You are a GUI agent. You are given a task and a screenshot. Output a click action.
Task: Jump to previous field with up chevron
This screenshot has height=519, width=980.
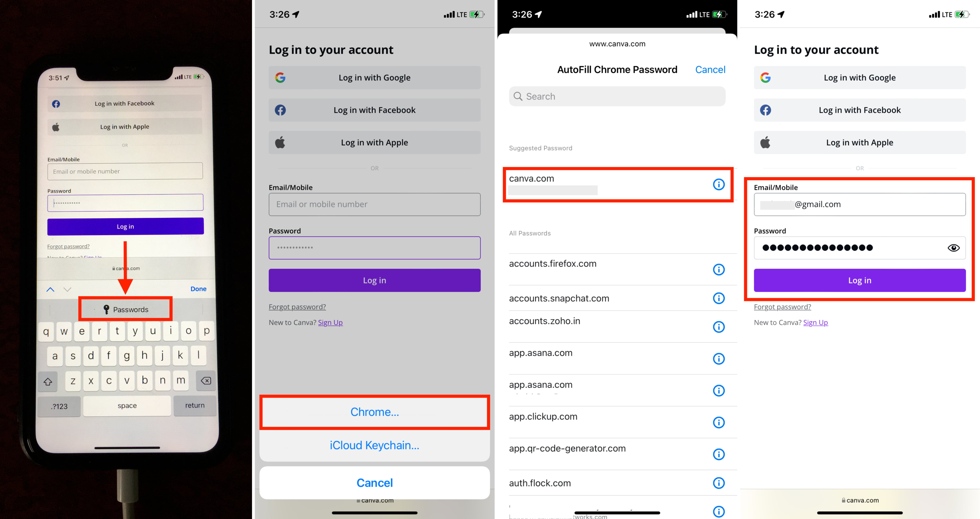click(x=50, y=289)
